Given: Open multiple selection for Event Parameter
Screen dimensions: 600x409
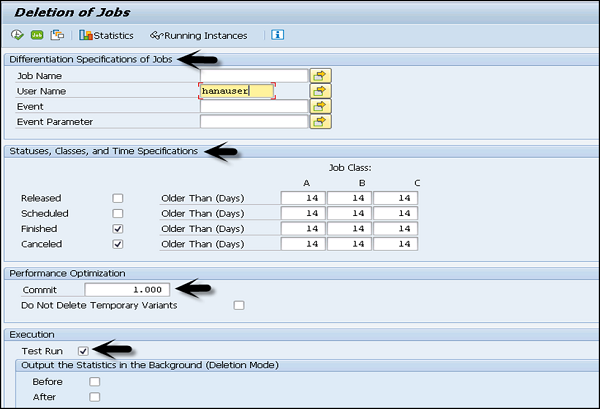Looking at the screenshot, I should [x=320, y=122].
